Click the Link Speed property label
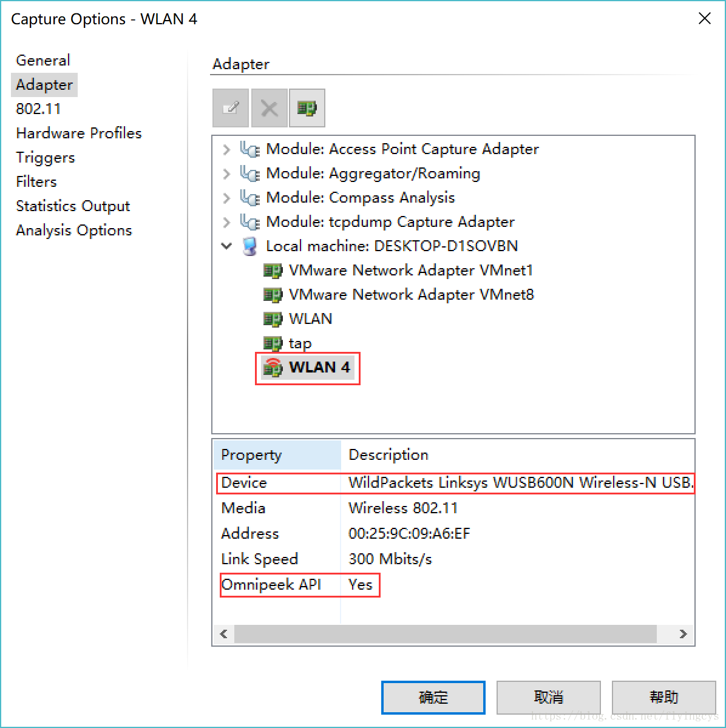Image resolution: width=726 pixels, height=728 pixels. point(260,559)
